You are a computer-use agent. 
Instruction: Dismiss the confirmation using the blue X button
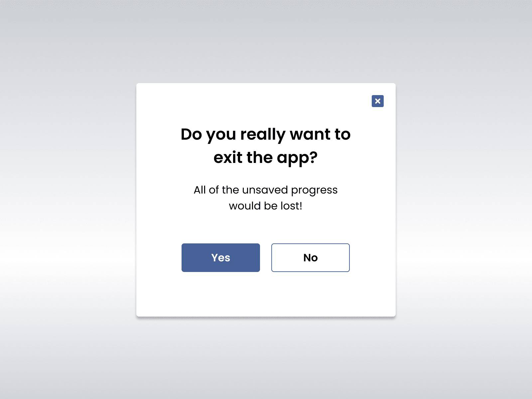[x=377, y=101]
